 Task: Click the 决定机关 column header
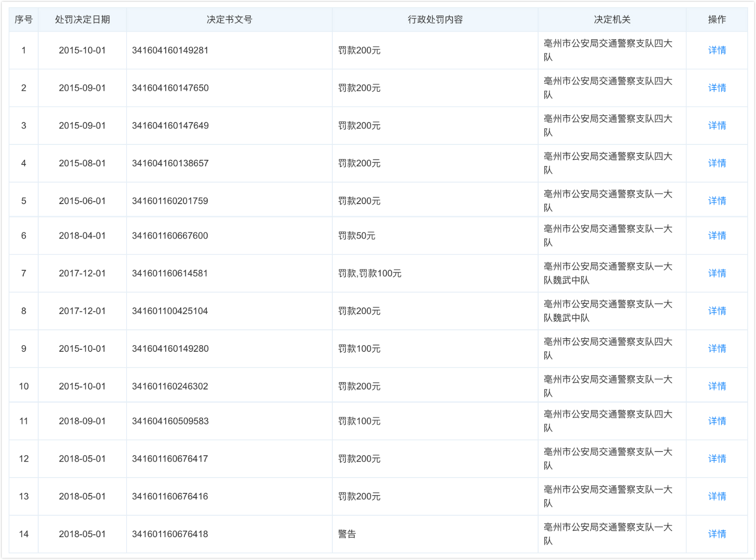(x=612, y=20)
